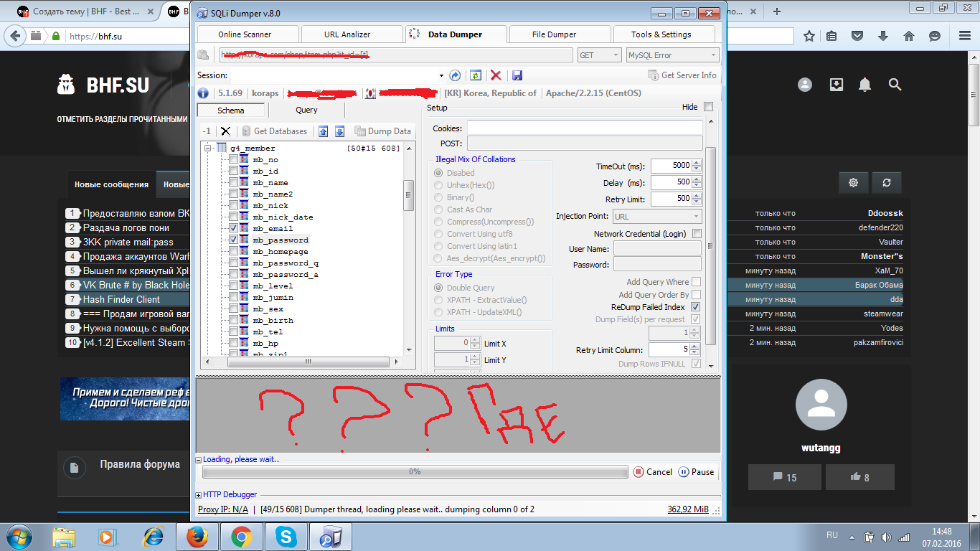Screen dimensions: 980x551
Task: Click the 0% dump progress bar
Action: click(x=415, y=472)
